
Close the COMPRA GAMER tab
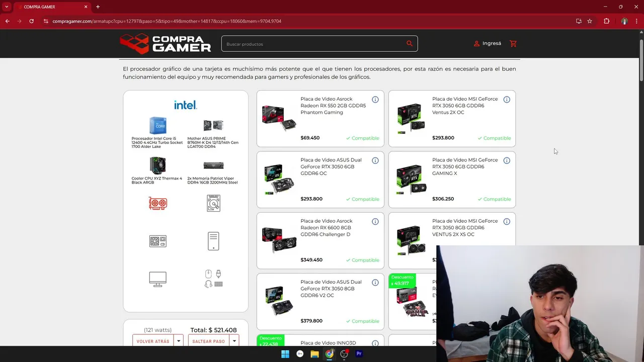click(86, 7)
